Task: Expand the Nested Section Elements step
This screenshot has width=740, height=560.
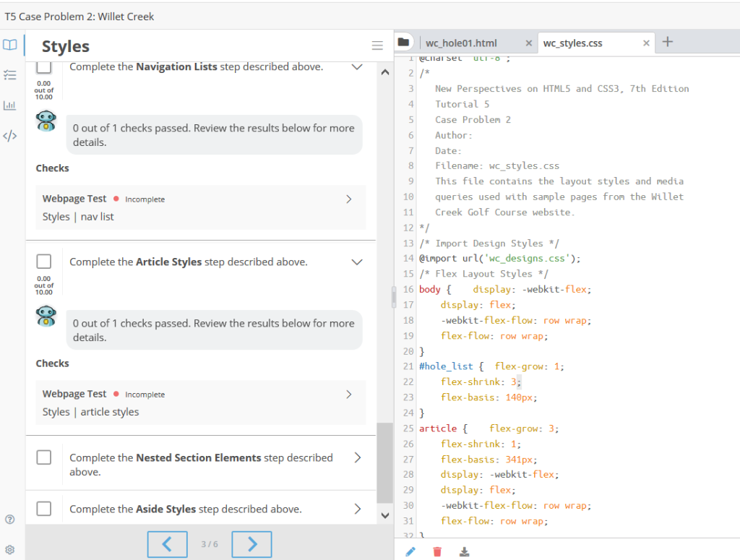Action: point(358,457)
